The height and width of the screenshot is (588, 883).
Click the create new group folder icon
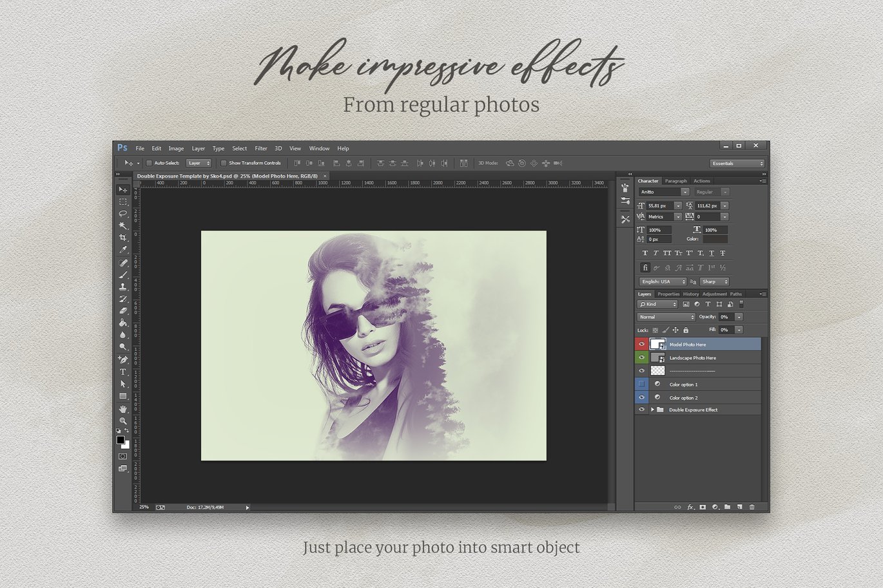point(727,507)
